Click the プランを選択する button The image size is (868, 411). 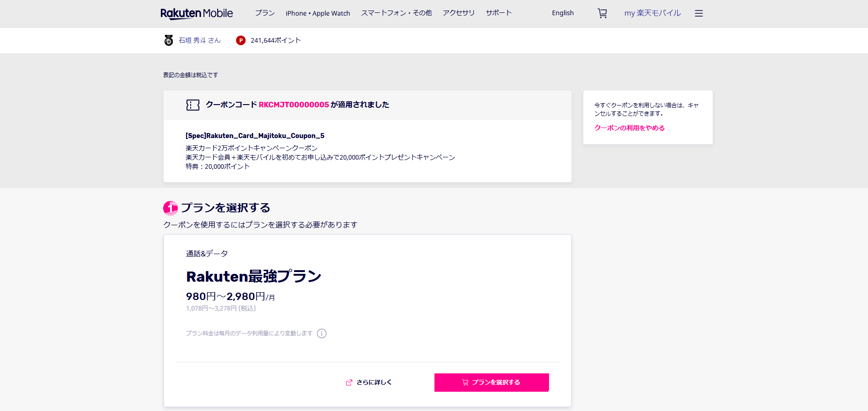pos(491,383)
